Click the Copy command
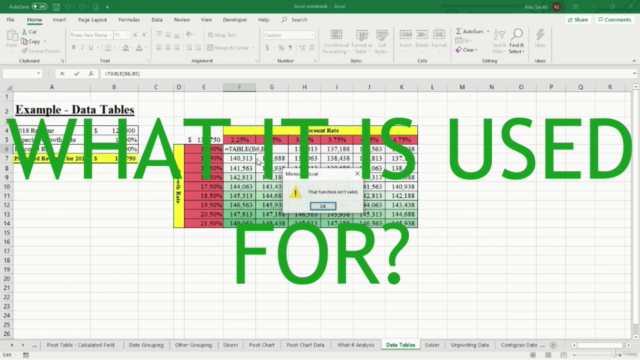Image resolution: width=640 pixels, height=360 pixels. (31, 41)
